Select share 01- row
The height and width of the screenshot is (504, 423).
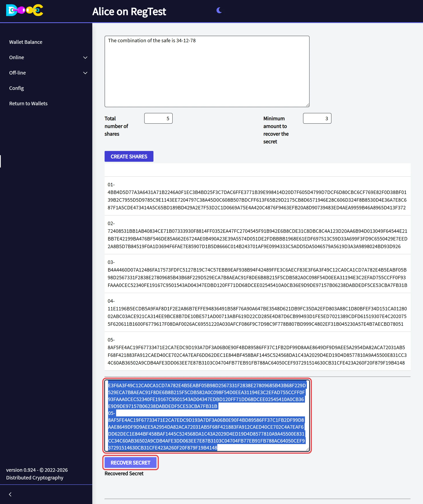point(257,196)
